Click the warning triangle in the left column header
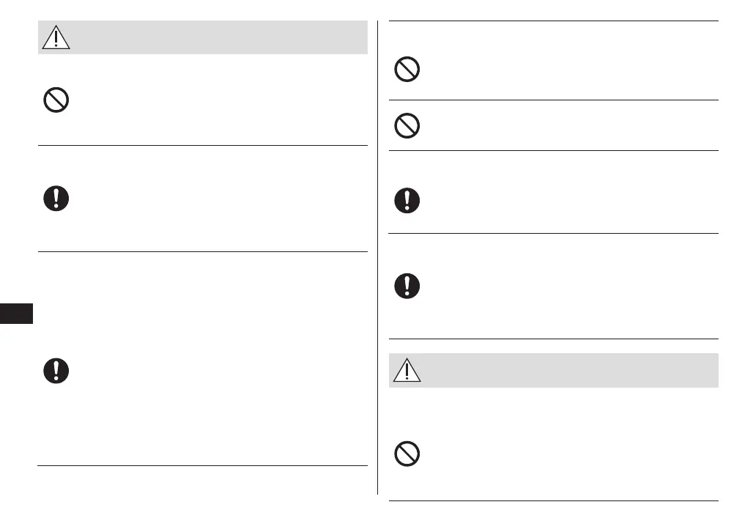756x532 pixels. 56,37
